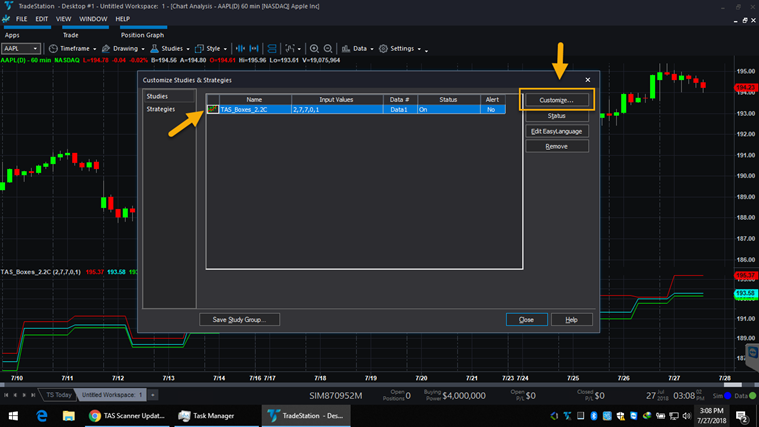Click the dialog Help button
Image resolution: width=759 pixels, height=427 pixels.
tap(572, 320)
